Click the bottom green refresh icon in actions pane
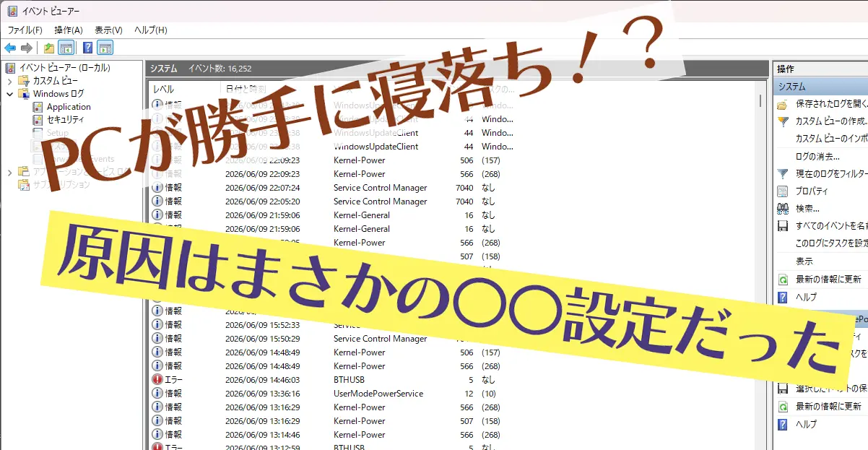 click(x=782, y=407)
